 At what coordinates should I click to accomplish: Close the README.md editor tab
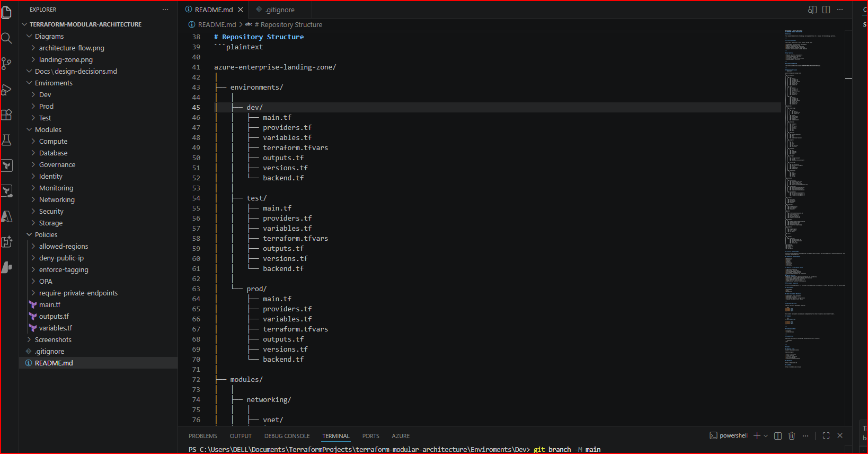(x=241, y=10)
